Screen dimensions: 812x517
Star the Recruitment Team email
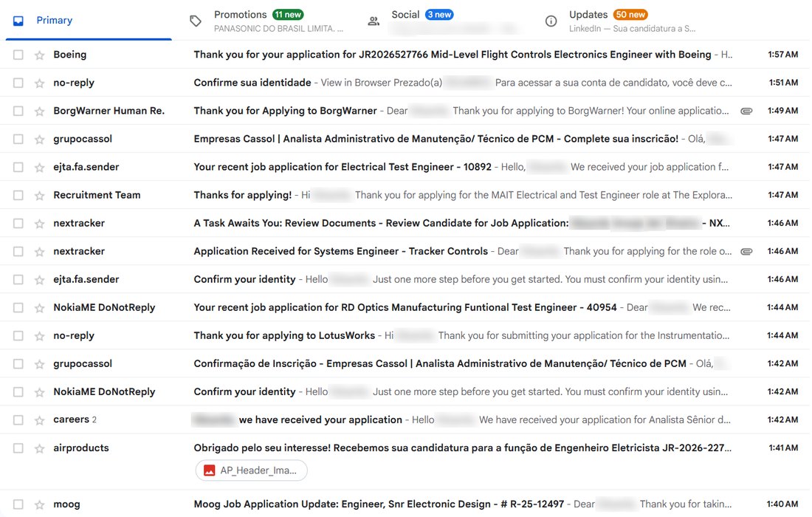[x=39, y=195]
